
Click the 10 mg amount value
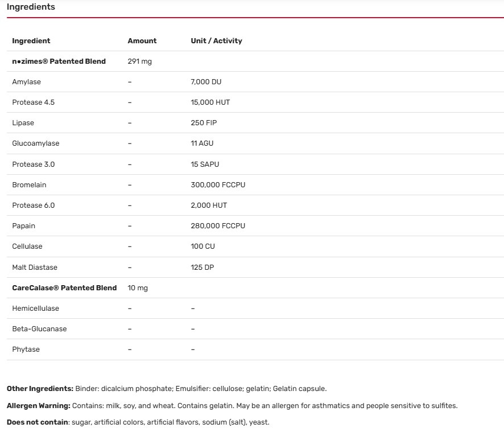point(138,288)
